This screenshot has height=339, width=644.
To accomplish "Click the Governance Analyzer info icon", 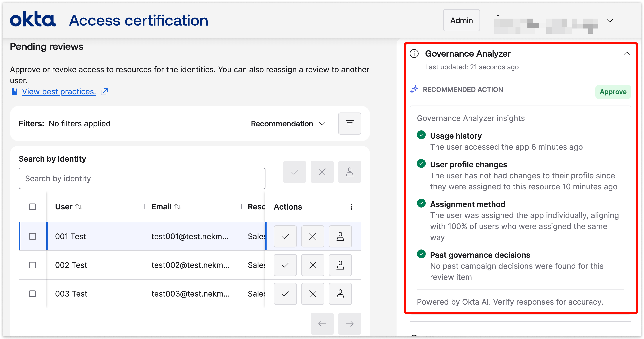I will (414, 53).
